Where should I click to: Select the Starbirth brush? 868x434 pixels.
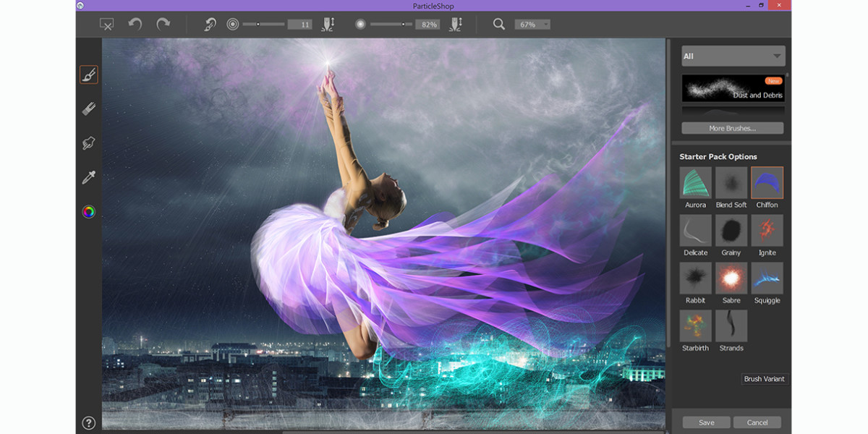click(x=695, y=326)
